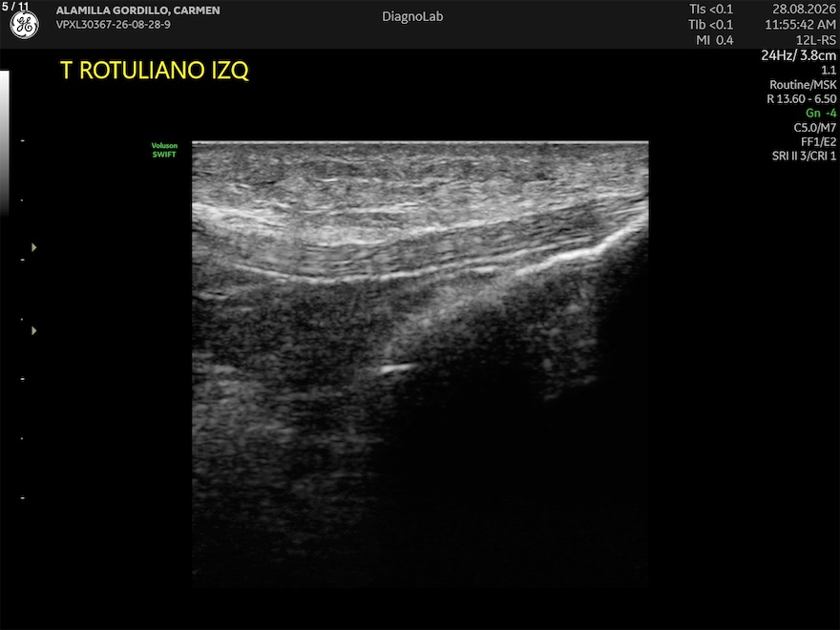Select the lower focal zone arrow marker

(x=33, y=330)
